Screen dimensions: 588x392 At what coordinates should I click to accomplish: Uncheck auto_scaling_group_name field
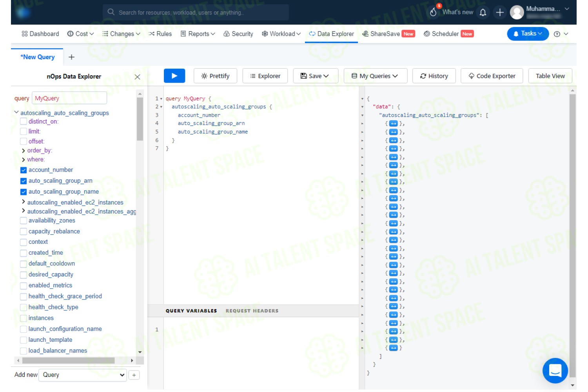tap(24, 192)
